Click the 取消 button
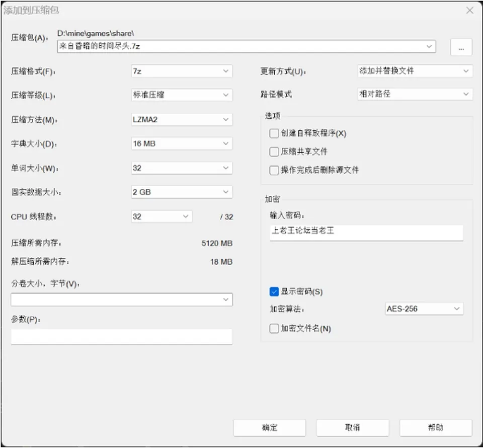Image resolution: width=483 pixels, height=448 pixels. [x=352, y=428]
